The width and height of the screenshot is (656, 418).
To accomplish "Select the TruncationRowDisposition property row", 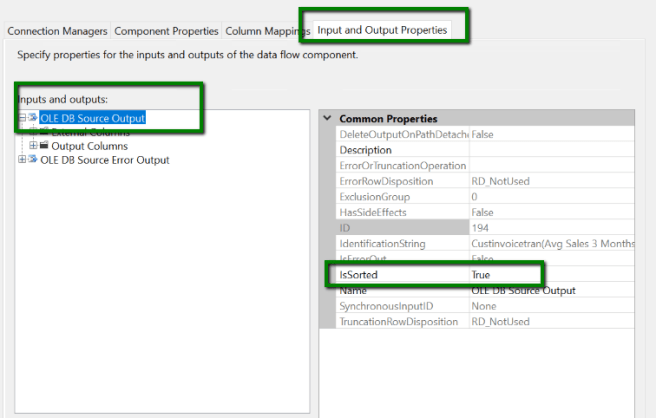I will click(402, 322).
